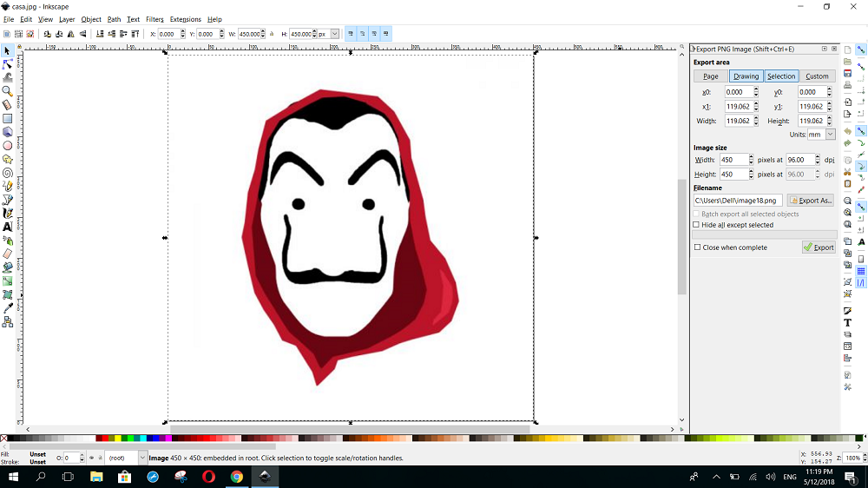Click the image Width pixels spinner
This screenshot has height=488, width=868.
tap(751, 160)
